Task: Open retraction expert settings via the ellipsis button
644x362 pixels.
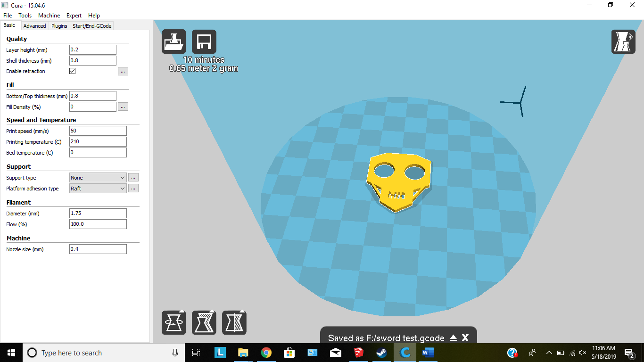Action: tap(123, 71)
